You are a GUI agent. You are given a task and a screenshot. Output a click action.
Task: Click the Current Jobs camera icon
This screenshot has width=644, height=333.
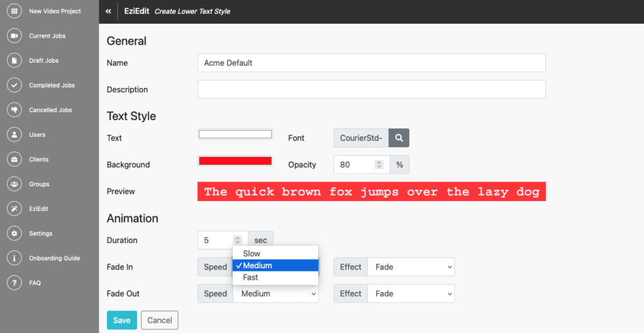[x=14, y=36]
